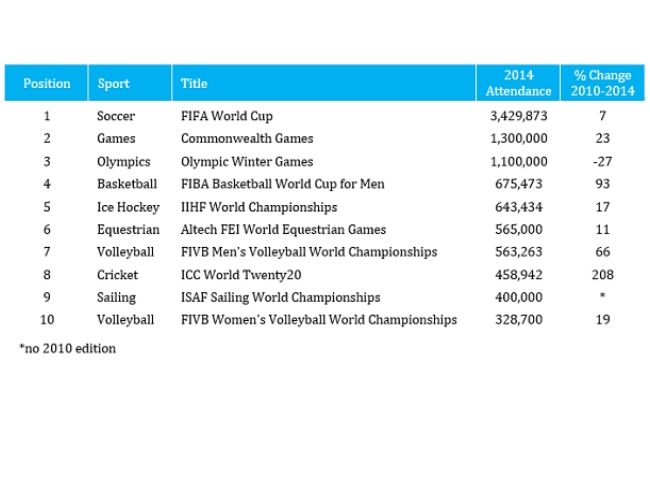This screenshot has height=500, width=650.
Task: Click the "no 2010 edition" footnote
Action: click(67, 349)
